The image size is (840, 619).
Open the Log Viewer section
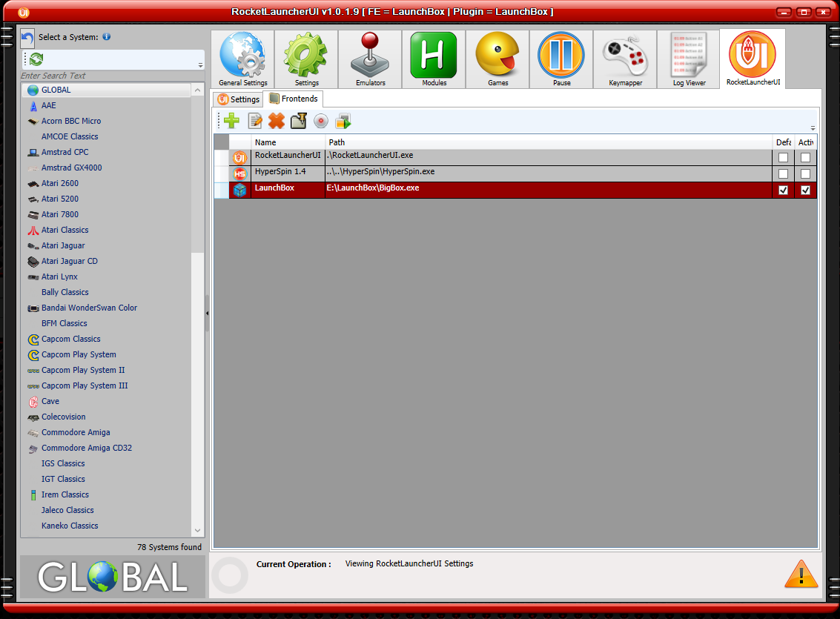pos(689,59)
